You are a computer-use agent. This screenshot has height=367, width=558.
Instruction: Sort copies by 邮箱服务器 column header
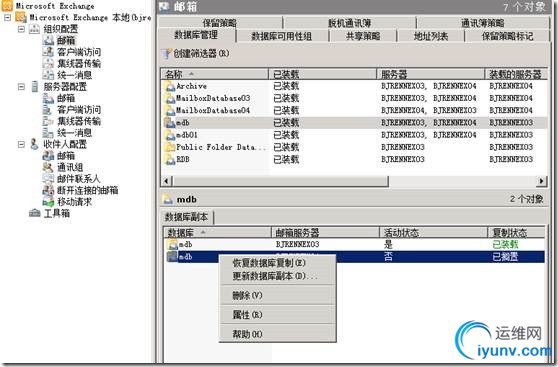click(325, 233)
